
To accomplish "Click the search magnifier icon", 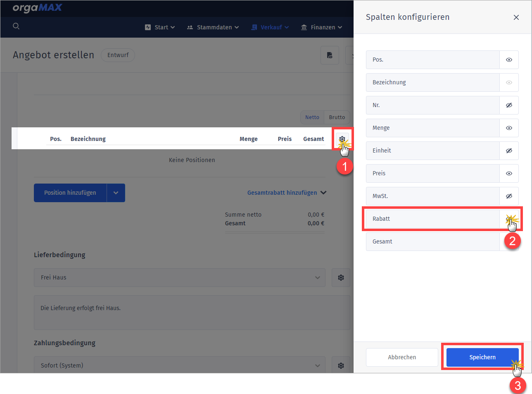I will (16, 26).
